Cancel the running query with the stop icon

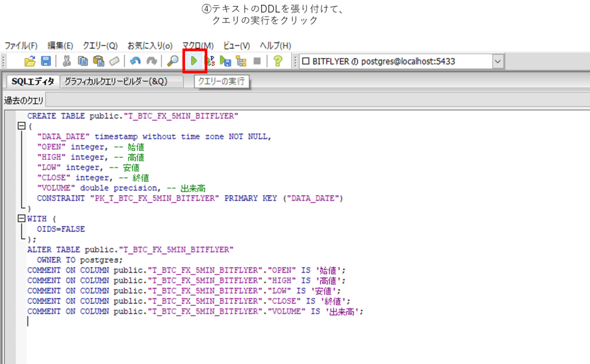257,61
